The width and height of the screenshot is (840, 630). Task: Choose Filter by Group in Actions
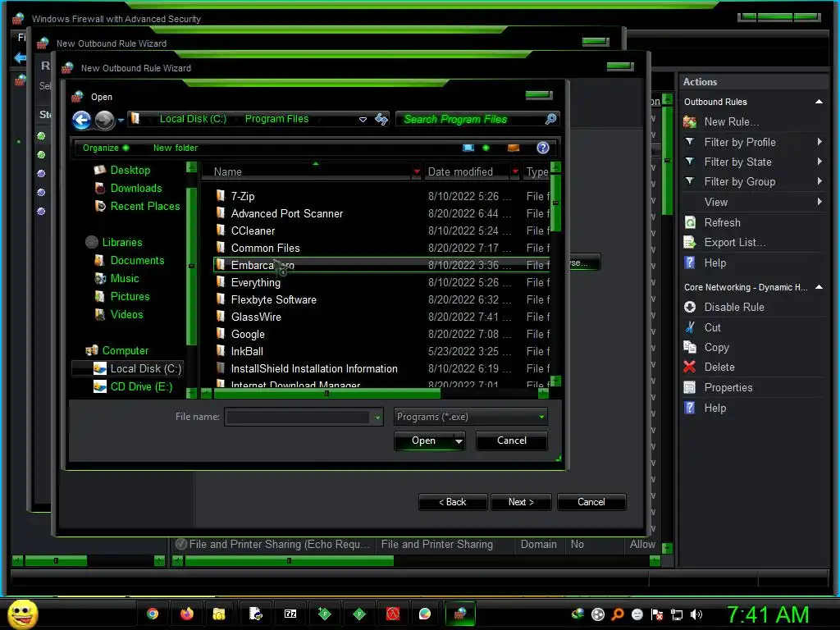[x=739, y=181]
